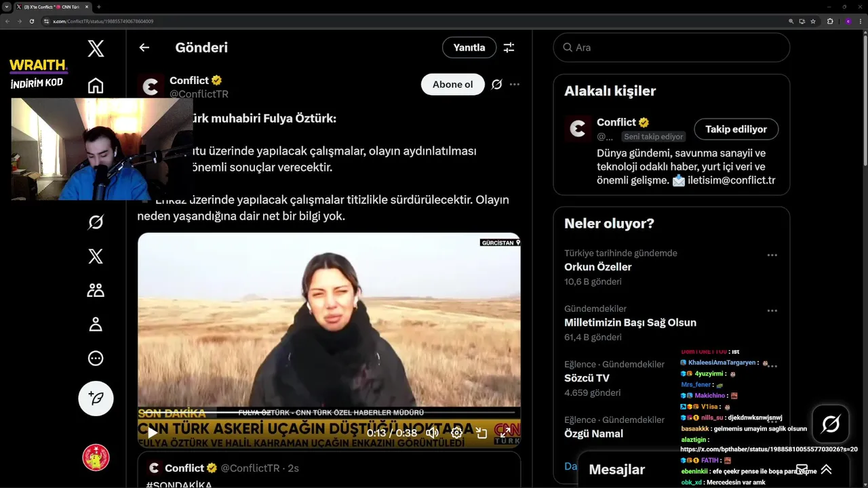
Task: Toggle picture-in-picture on the video
Action: coord(481,432)
